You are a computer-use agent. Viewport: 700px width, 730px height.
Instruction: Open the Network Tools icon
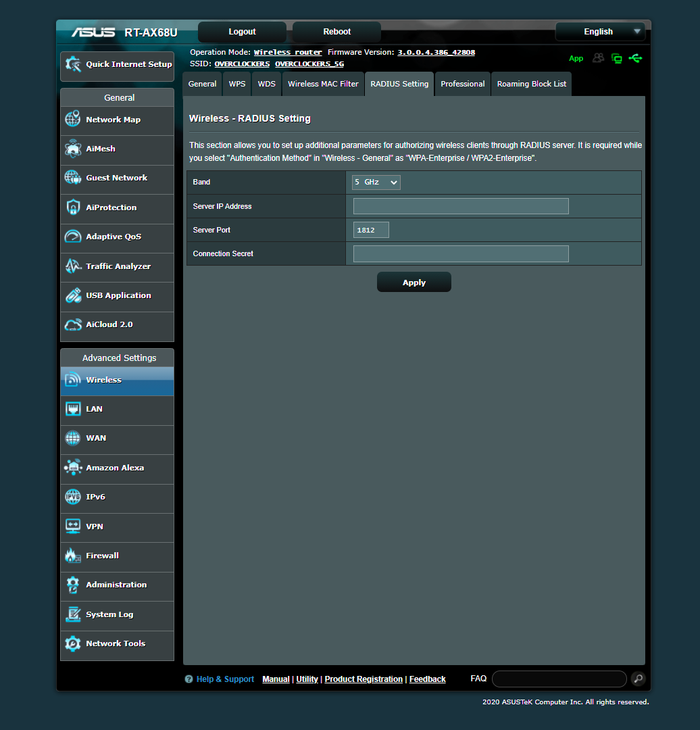click(72, 643)
